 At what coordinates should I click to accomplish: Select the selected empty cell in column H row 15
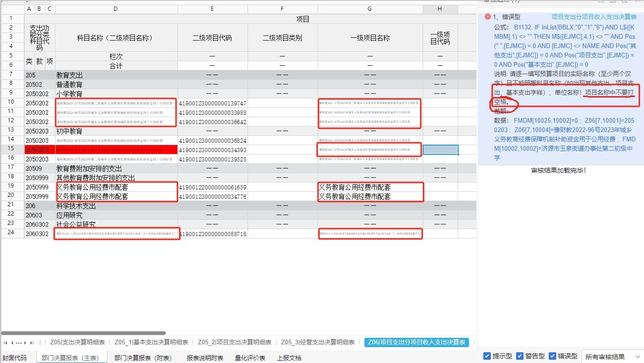pyautogui.click(x=440, y=149)
